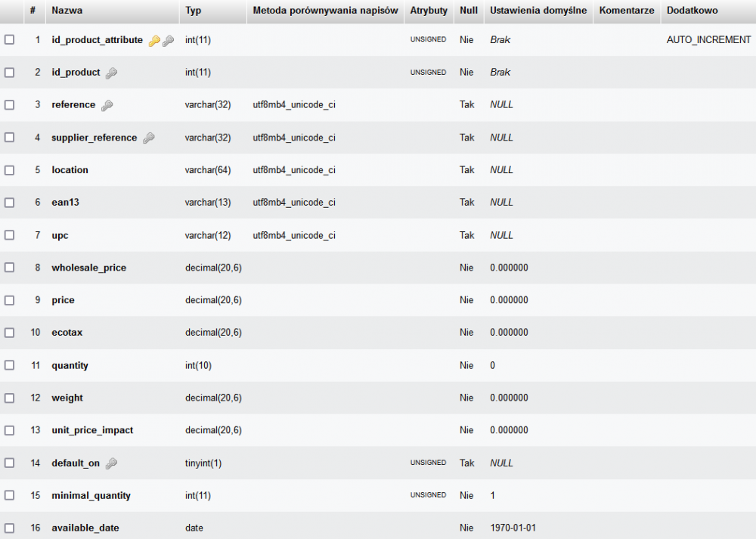The height and width of the screenshot is (539, 756).
Task: Check the box for the wholesale_price row
Action: 10,268
